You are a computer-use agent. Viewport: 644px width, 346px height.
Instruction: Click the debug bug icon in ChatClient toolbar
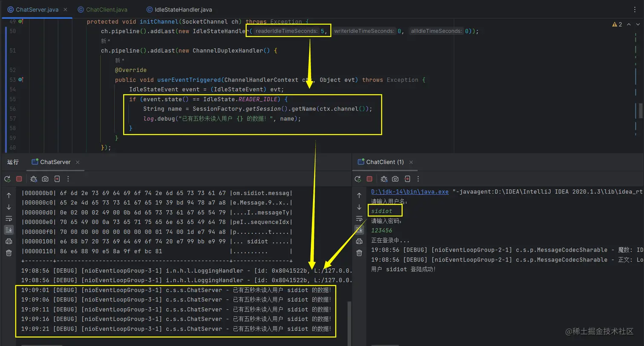point(384,179)
